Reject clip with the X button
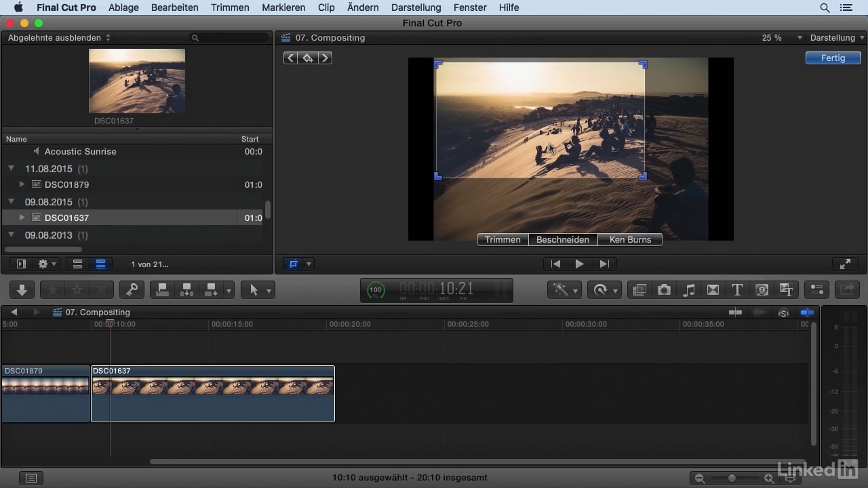The width and height of the screenshot is (868, 488). click(102, 290)
